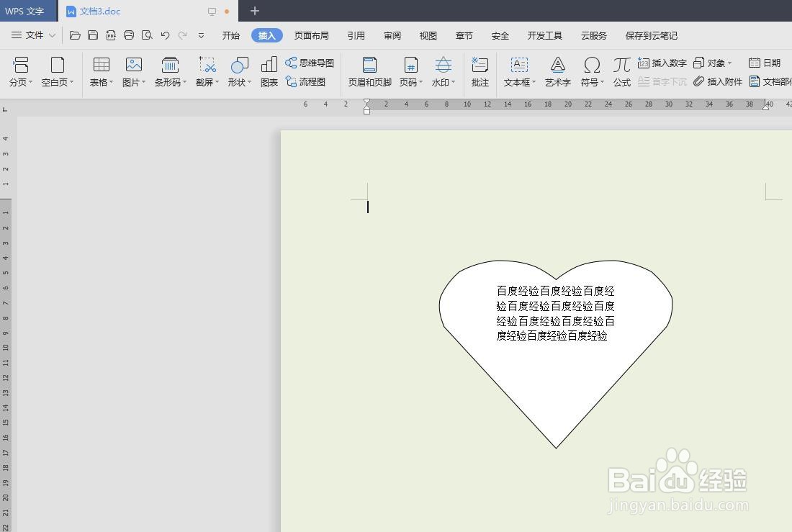The image size is (792, 532).
Task: Click the open folder icon
Action: [75, 35]
